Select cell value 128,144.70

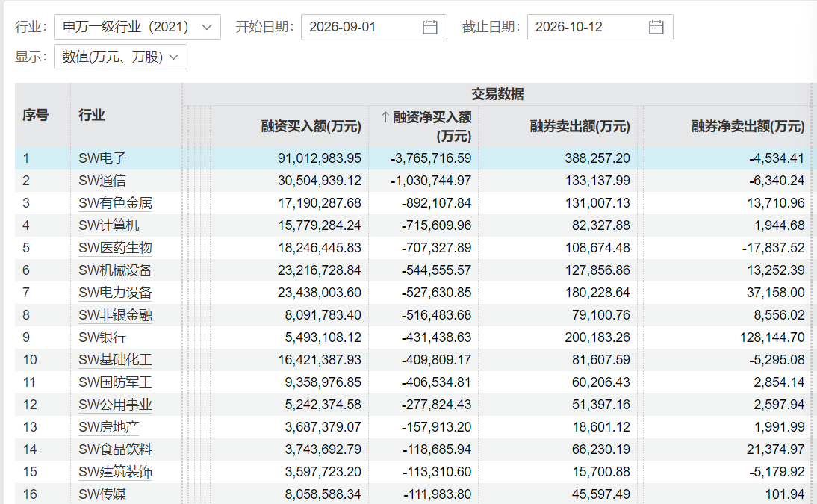coord(772,337)
